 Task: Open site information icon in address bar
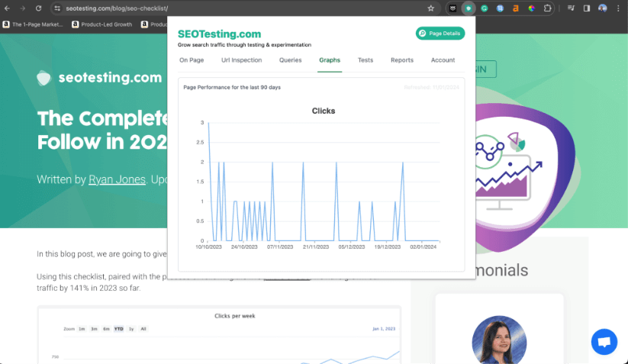tap(57, 8)
